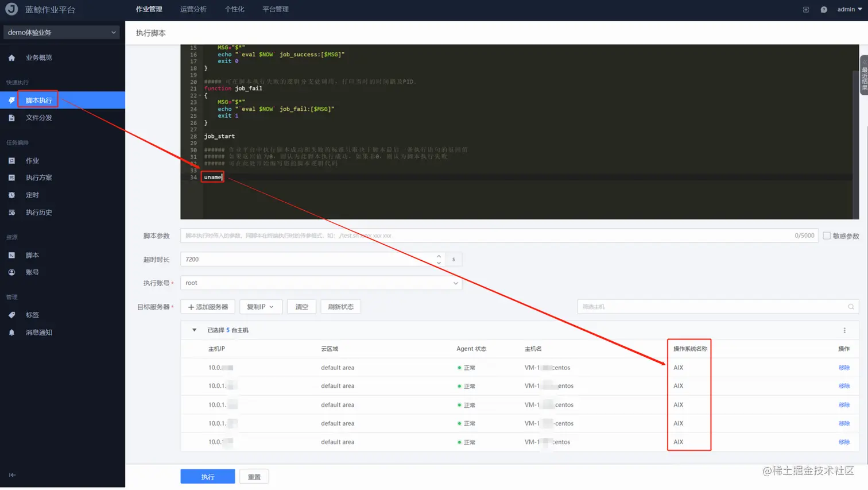
Task: Open the admin user dropdown
Action: [x=849, y=9]
